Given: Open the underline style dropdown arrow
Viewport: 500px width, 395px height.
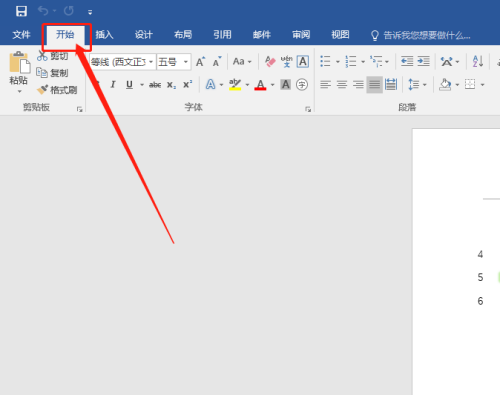Looking at the screenshot, I should [142, 85].
